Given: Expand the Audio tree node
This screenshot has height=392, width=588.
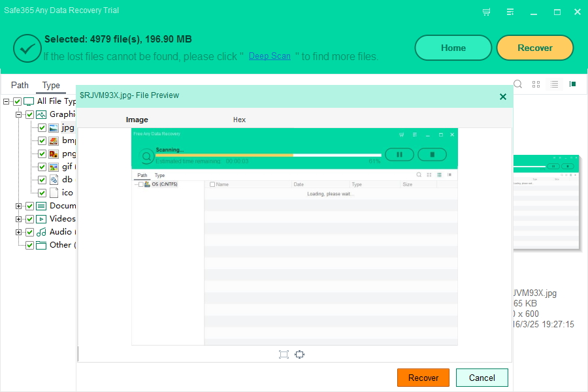Looking at the screenshot, I should pos(18,232).
